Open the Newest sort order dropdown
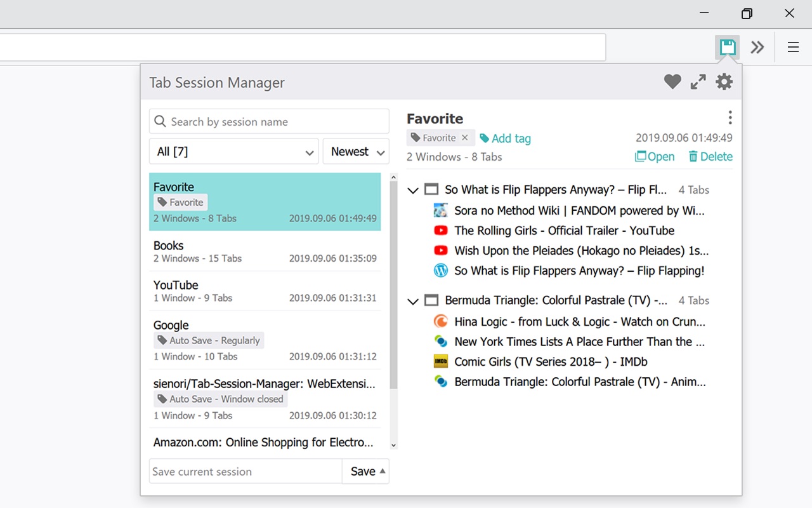 [356, 152]
